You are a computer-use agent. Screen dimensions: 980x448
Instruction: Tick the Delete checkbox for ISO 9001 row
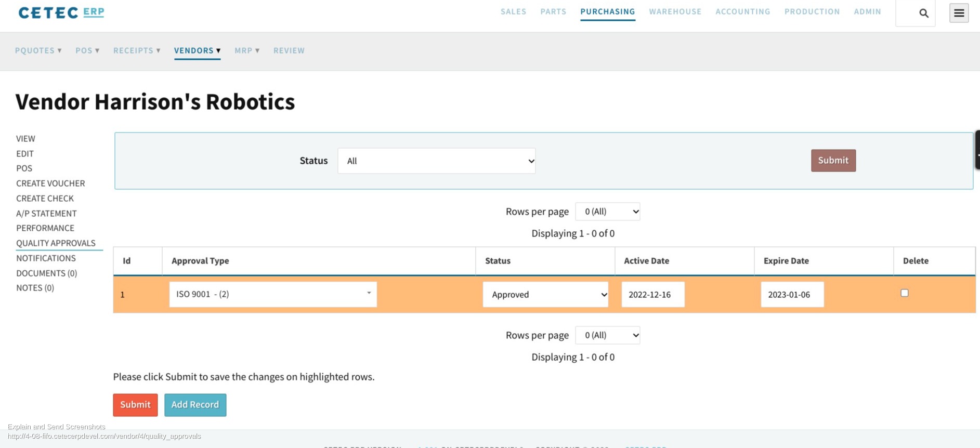pyautogui.click(x=905, y=293)
